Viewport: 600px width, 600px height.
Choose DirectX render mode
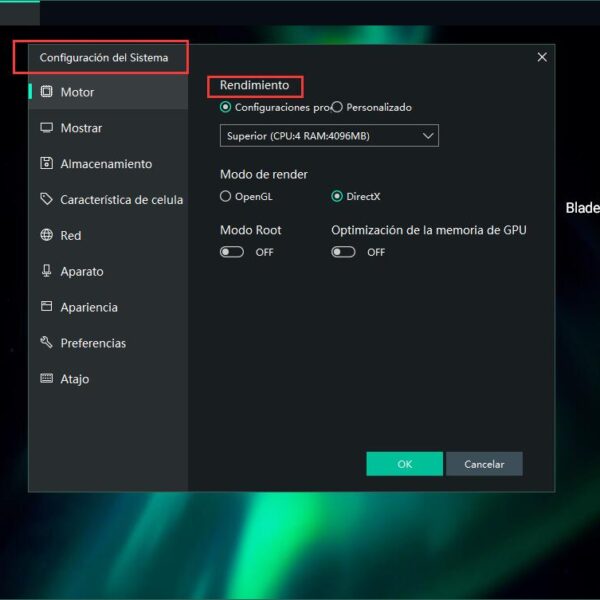click(337, 196)
